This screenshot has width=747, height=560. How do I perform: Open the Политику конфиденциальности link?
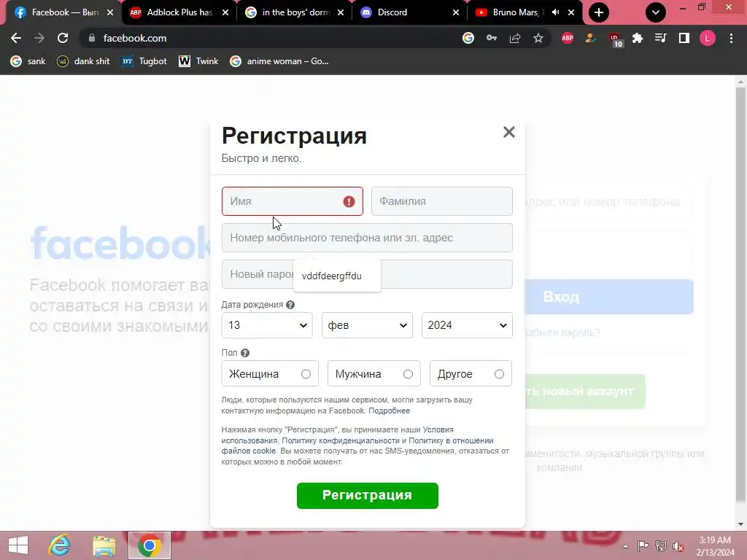click(x=340, y=440)
